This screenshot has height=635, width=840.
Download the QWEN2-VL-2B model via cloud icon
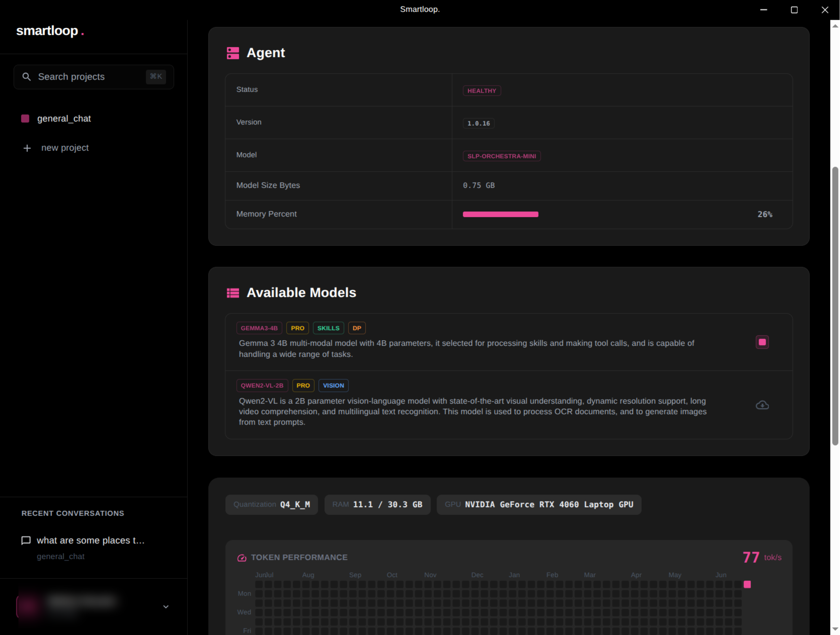coord(762,405)
